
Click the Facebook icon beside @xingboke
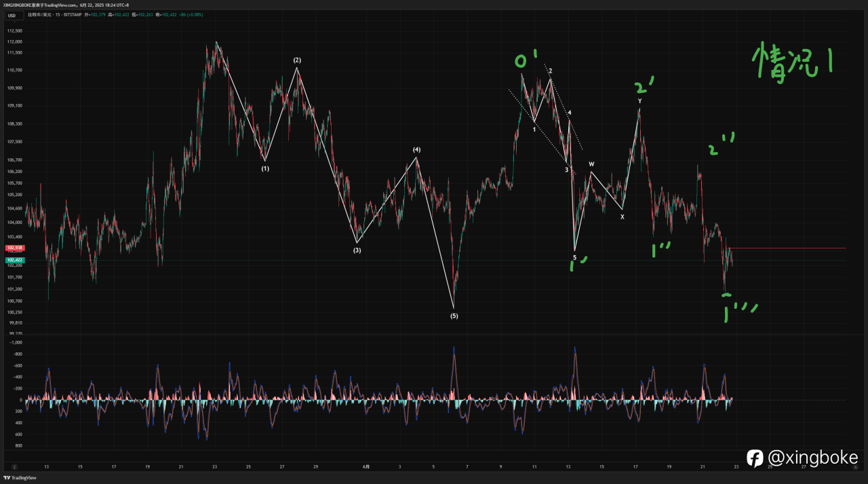click(x=755, y=458)
